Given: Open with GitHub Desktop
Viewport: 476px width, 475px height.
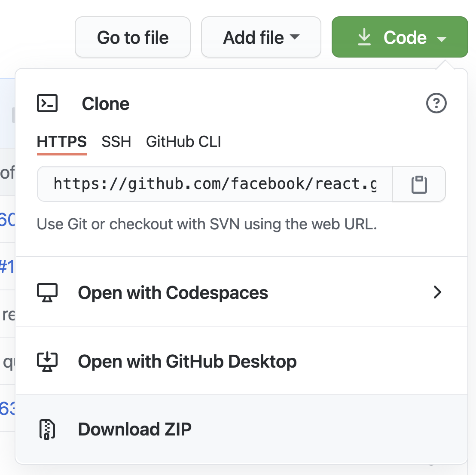Looking at the screenshot, I should tap(241, 361).
